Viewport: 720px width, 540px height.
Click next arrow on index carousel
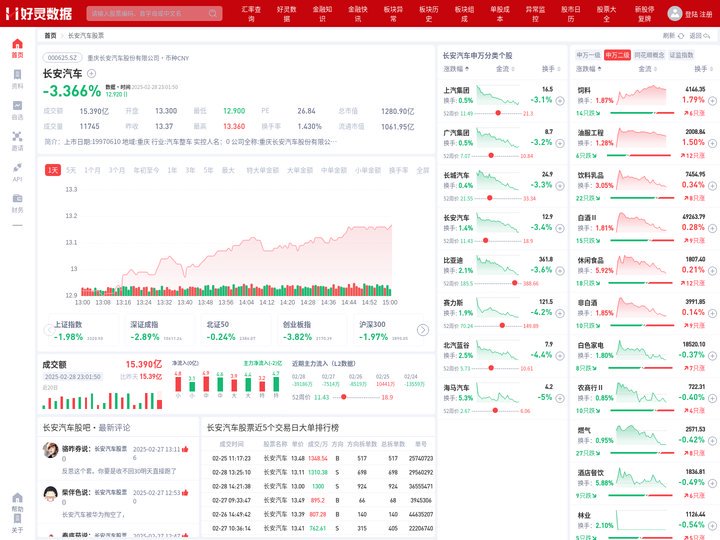[422, 330]
